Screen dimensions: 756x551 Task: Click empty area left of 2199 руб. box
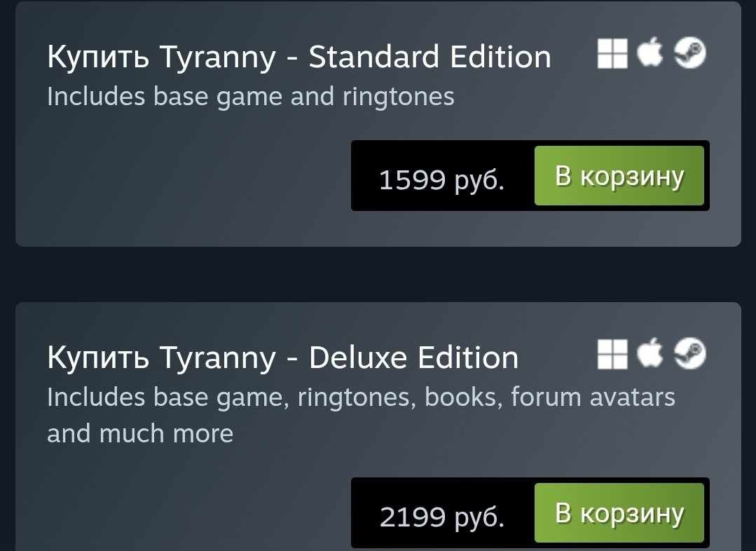(183, 512)
